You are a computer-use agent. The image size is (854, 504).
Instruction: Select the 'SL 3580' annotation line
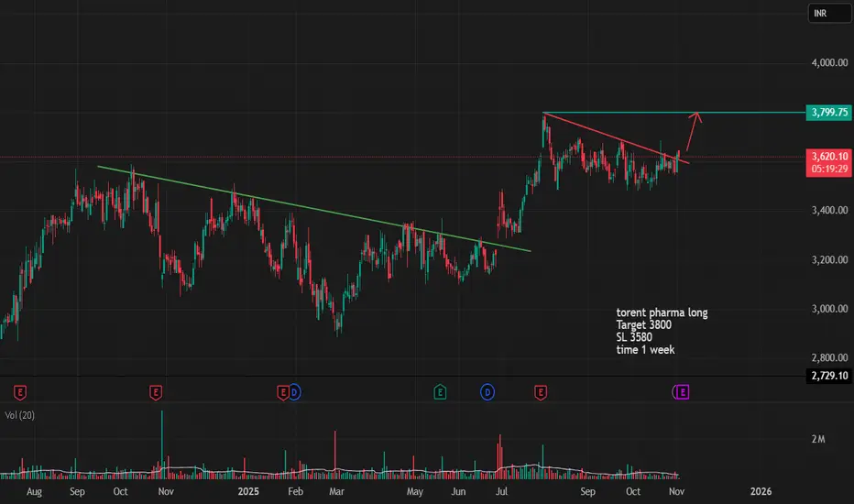(634, 337)
